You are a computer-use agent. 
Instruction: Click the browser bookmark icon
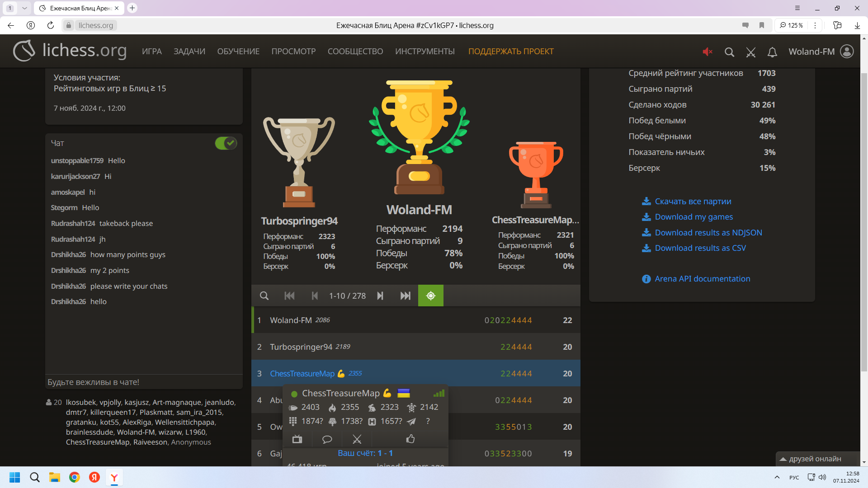762,25
